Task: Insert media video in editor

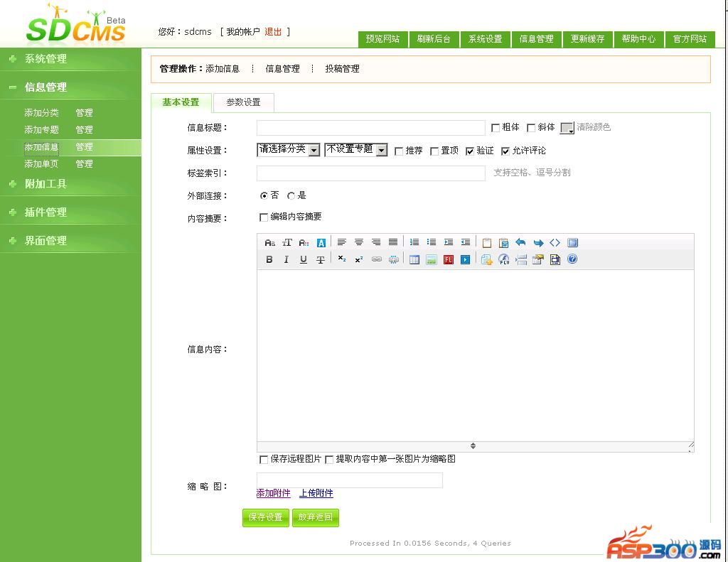Action: coord(465,260)
